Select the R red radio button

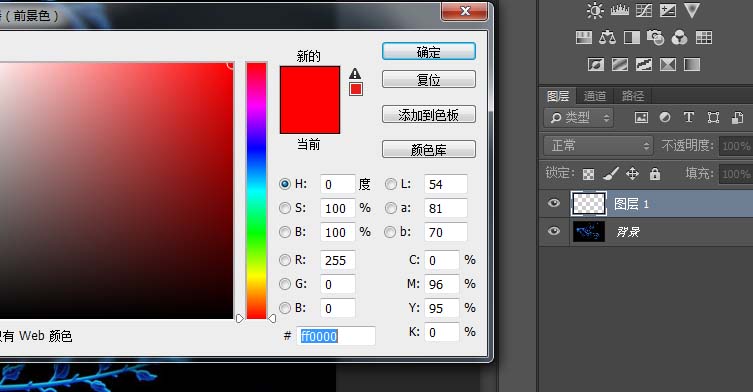tap(285, 260)
